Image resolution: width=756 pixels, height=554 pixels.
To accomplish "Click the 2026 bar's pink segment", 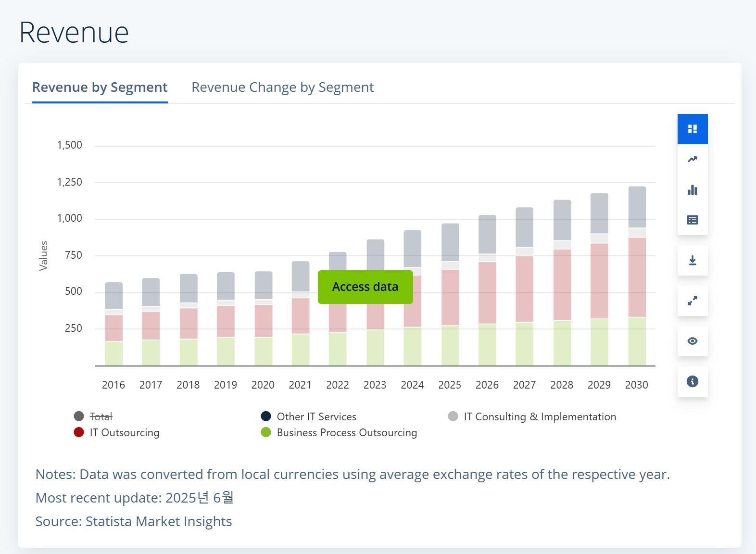I will (487, 292).
